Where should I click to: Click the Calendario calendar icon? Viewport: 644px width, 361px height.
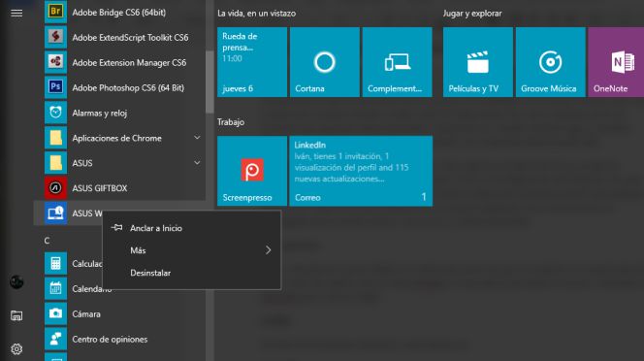pyautogui.click(x=55, y=288)
